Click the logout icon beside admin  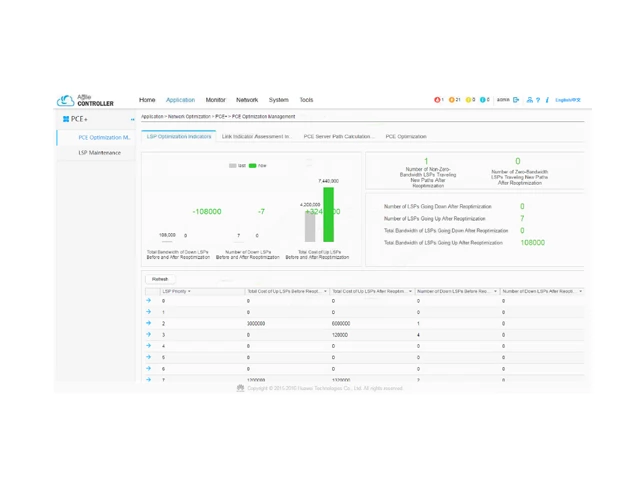pyautogui.click(x=516, y=100)
